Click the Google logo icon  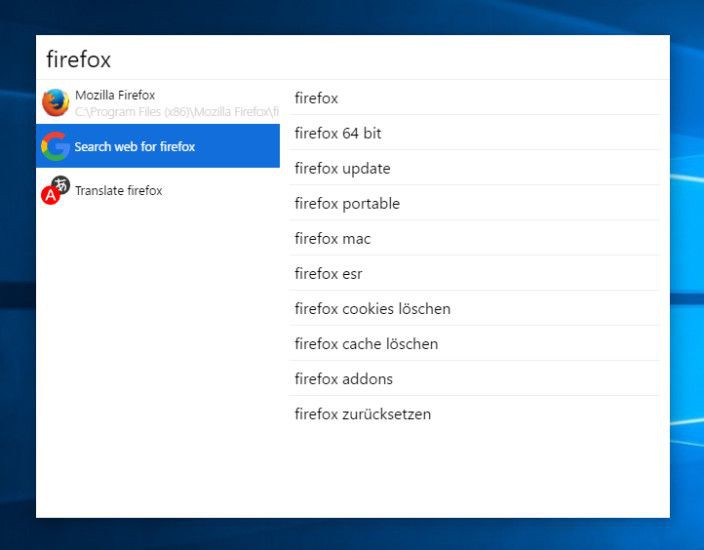[x=55, y=146]
